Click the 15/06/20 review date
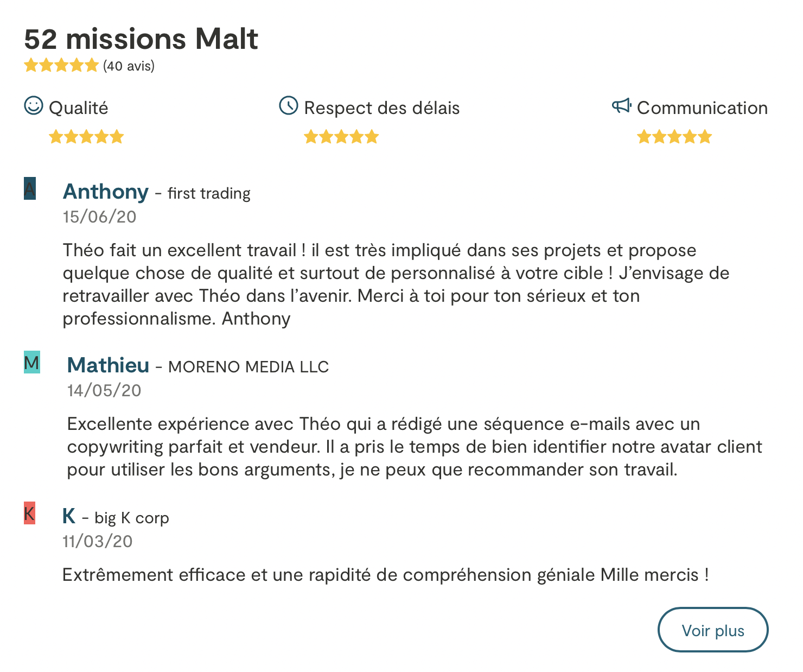 click(x=100, y=217)
